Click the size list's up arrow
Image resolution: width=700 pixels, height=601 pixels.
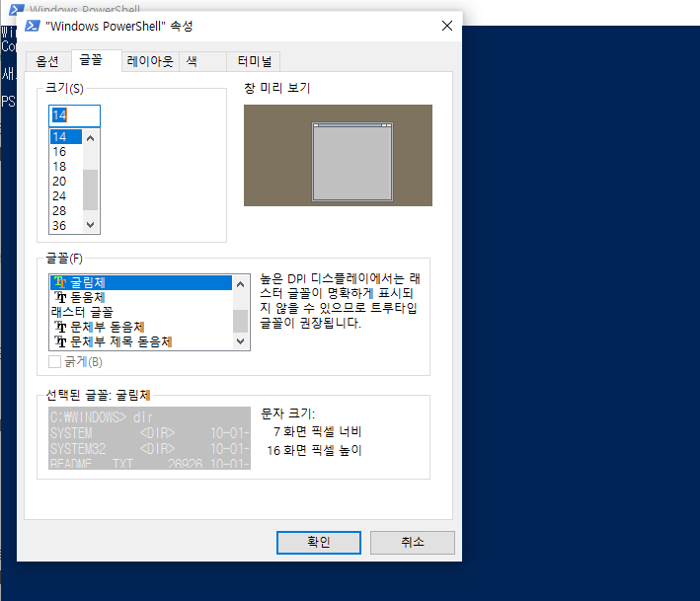coord(91,138)
